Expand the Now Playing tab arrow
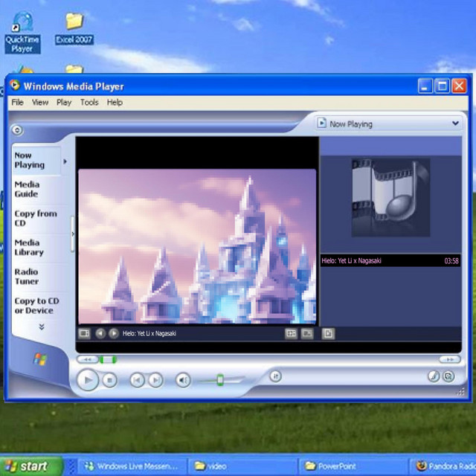The width and height of the screenshot is (476, 476). 65,161
